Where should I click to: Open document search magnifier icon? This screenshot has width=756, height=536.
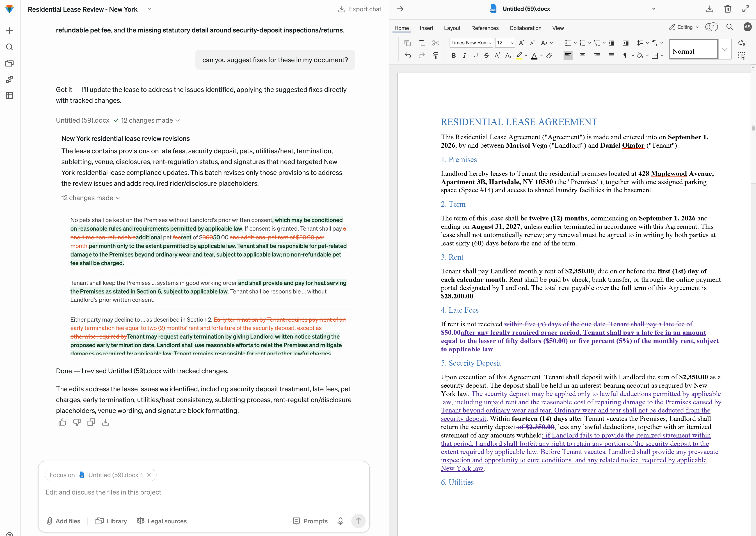click(730, 27)
